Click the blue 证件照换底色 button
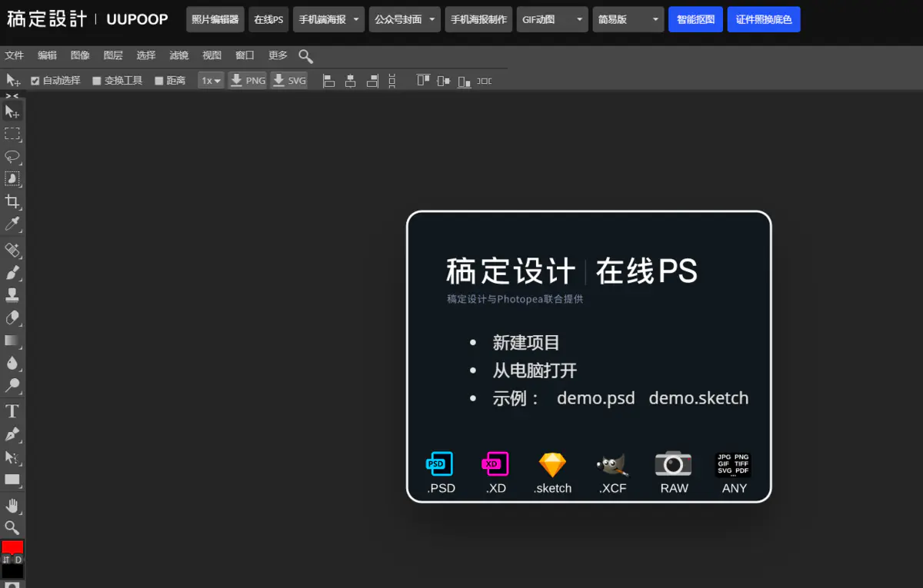Viewport: 923px width, 588px height. [x=764, y=19]
